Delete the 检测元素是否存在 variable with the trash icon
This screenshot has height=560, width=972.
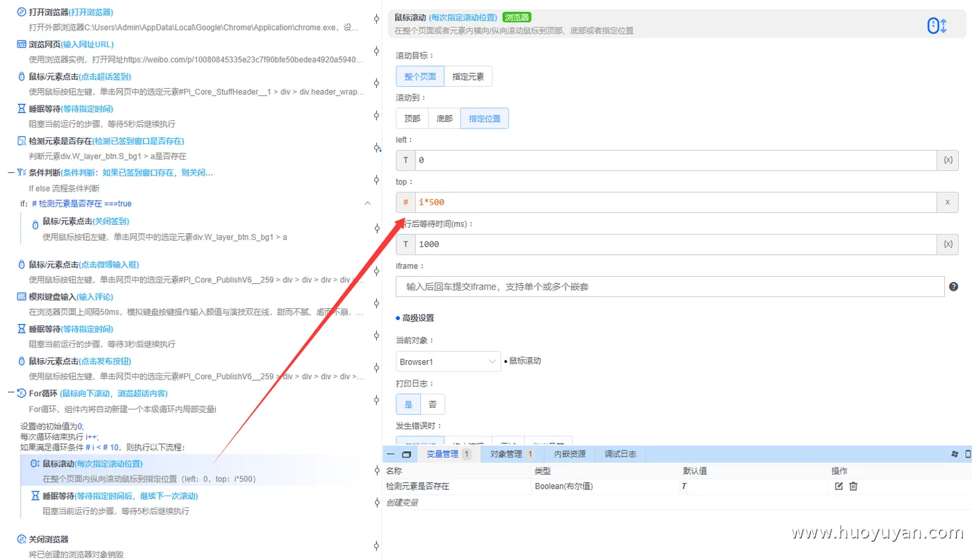[853, 486]
